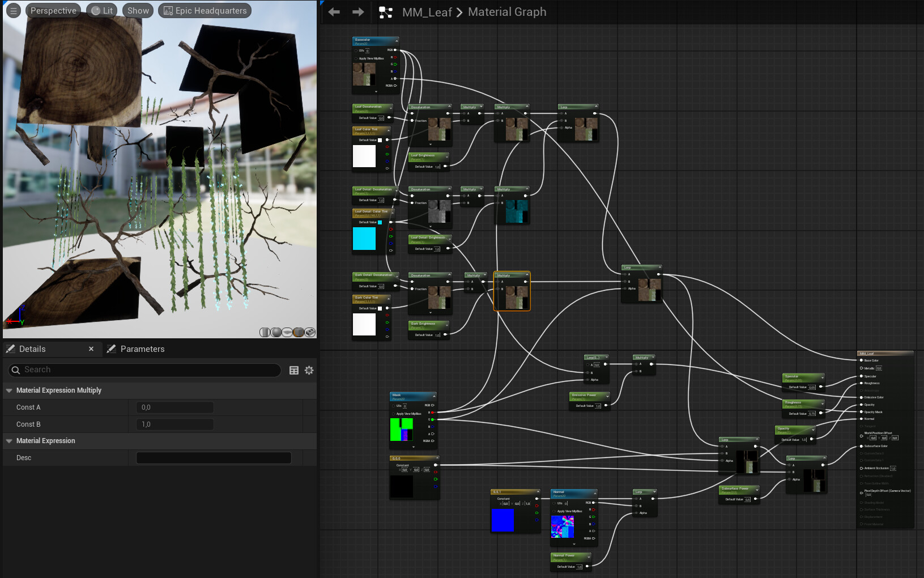Collapse the Basecolor node using its chevron
This screenshot has height=578, width=924.
tap(397, 40)
